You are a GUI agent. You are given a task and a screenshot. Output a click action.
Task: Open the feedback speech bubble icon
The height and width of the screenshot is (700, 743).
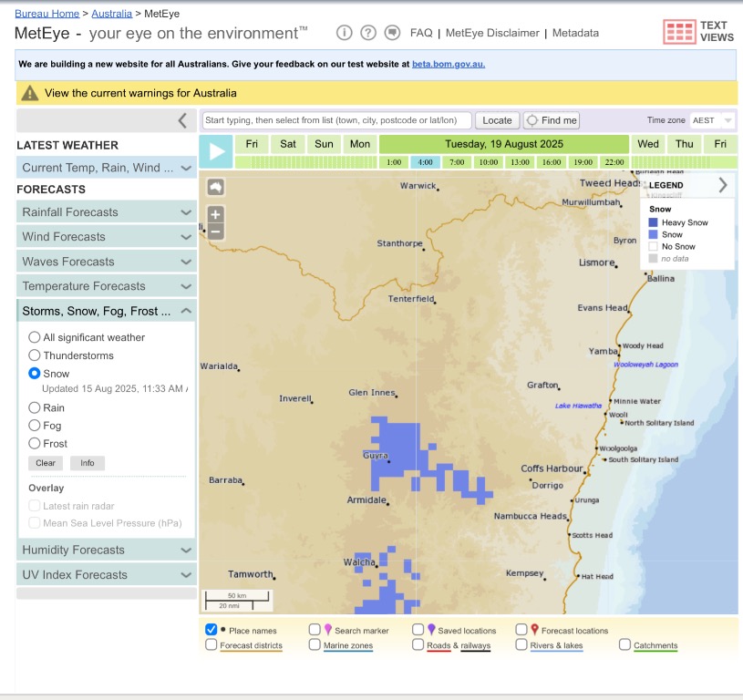(x=392, y=33)
